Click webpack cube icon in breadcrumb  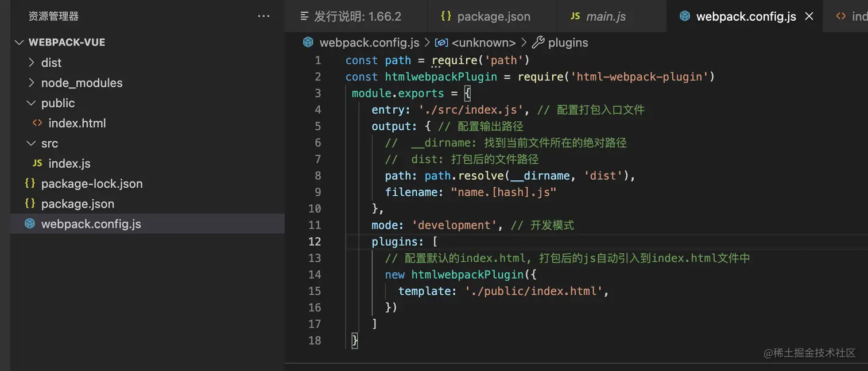[x=308, y=42]
